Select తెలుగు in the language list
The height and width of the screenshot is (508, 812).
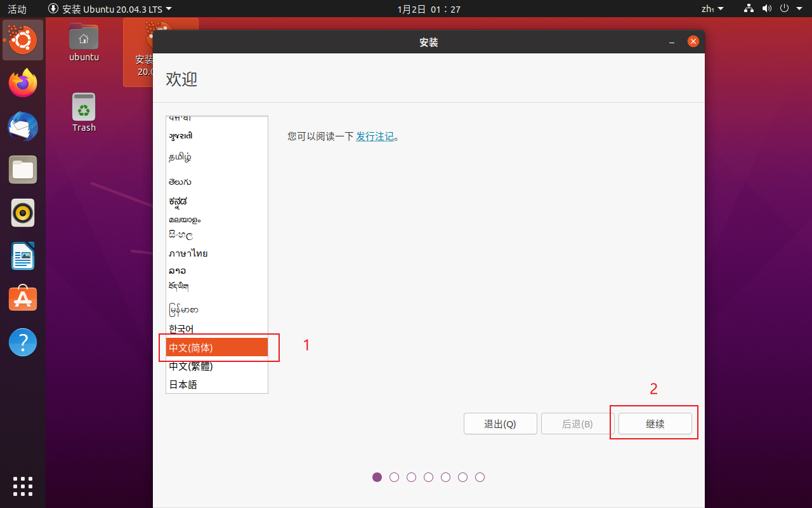217,182
